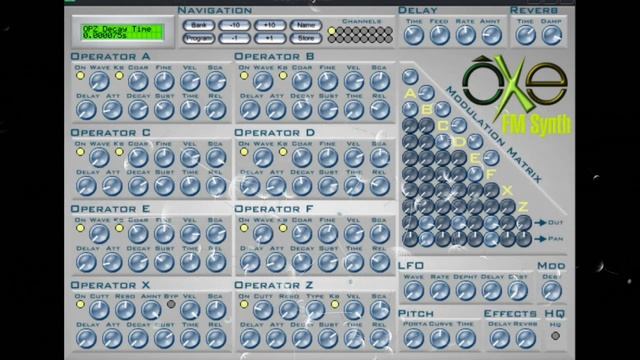This screenshot has width=640, height=360.
Task: Toggle Operator D KB tracking LED
Action: pos(283,152)
